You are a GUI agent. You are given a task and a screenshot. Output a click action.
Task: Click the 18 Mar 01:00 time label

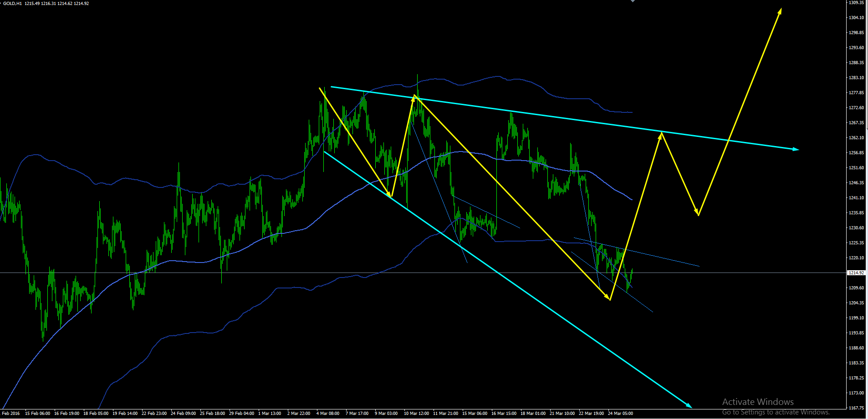click(x=533, y=414)
